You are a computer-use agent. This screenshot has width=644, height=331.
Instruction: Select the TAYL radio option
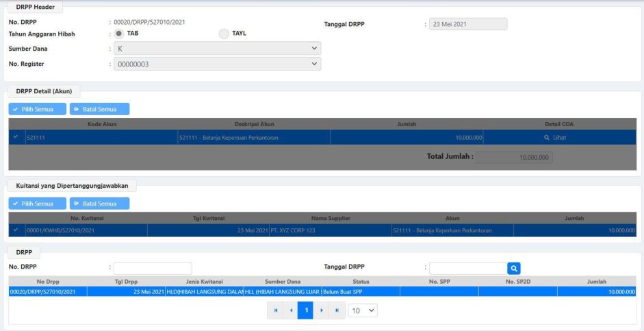(224, 34)
